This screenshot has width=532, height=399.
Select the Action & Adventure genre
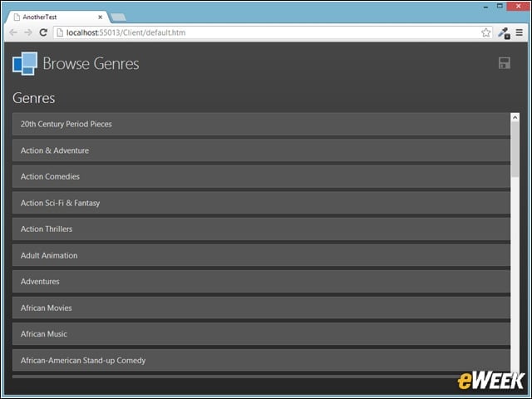click(261, 150)
